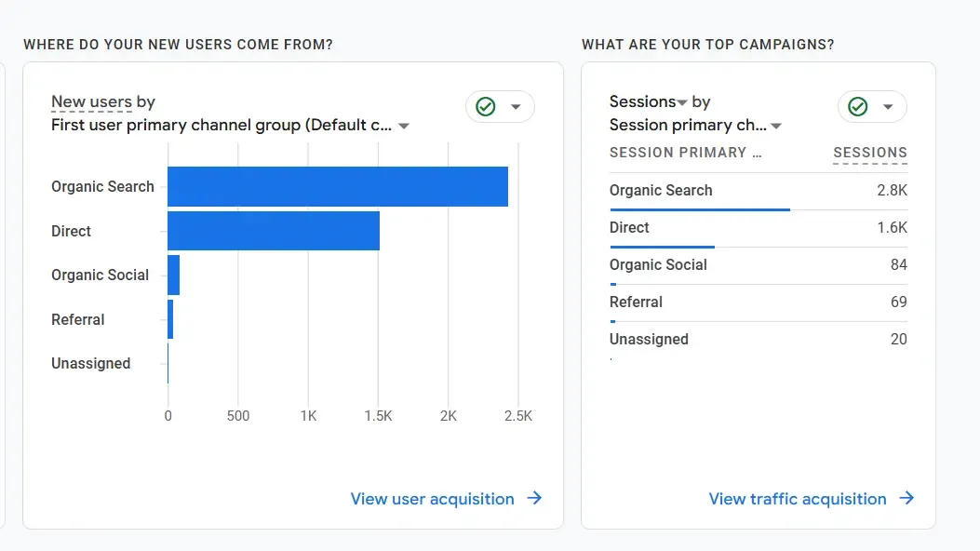
Task: Click the Organic Social bar in the chart
Action: (x=173, y=275)
